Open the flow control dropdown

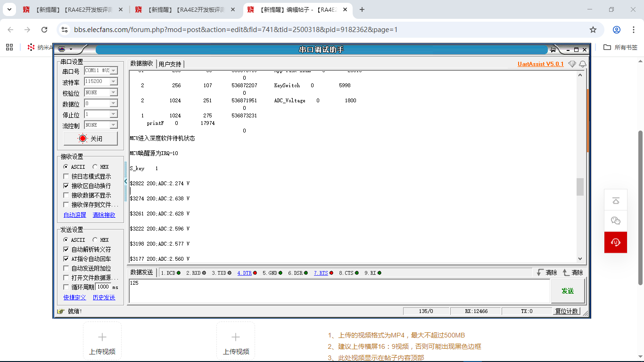pyautogui.click(x=113, y=125)
